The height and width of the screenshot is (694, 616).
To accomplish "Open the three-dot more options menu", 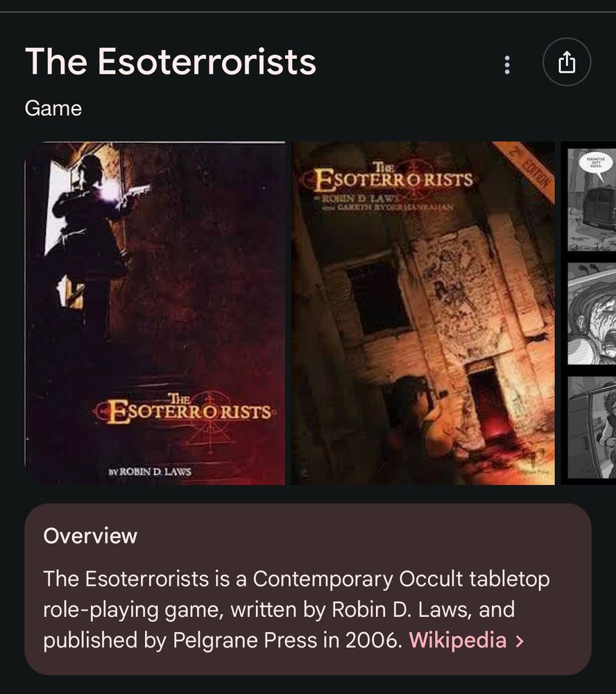I will tap(507, 65).
